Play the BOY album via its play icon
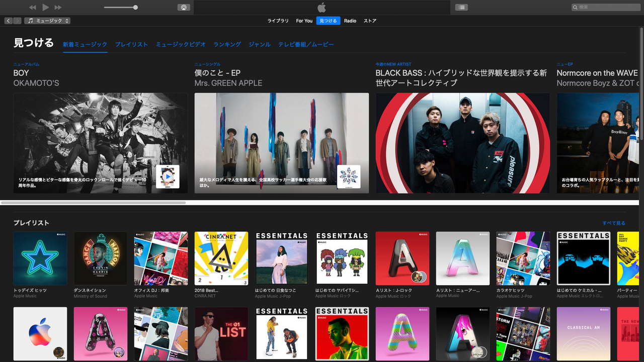 pos(168,176)
